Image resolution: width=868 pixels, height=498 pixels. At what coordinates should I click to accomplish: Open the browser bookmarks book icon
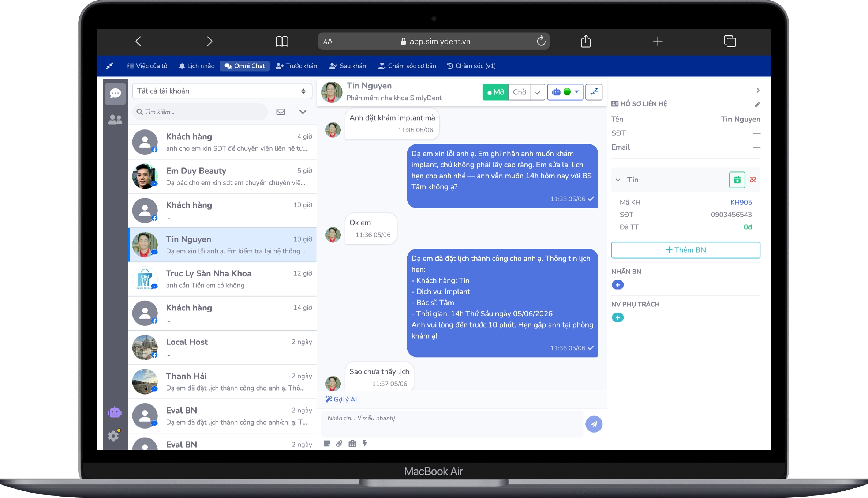(282, 41)
